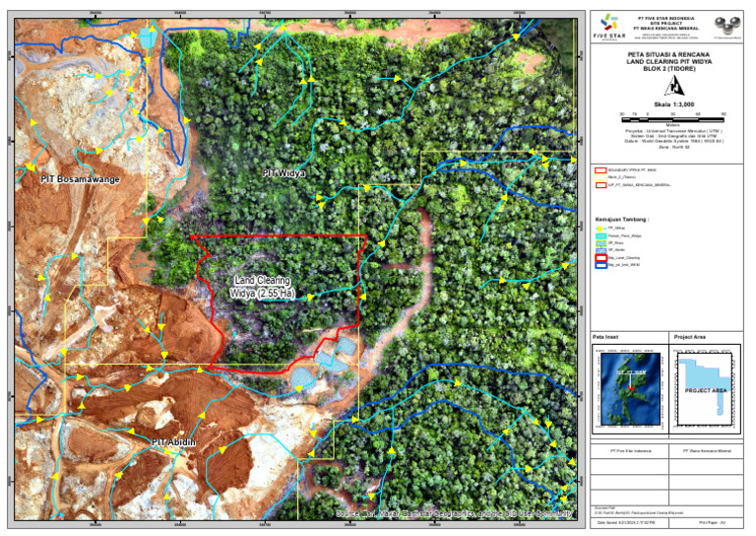The width and height of the screenshot is (756, 536).
Task: Click the Esri imagery source credit text
Action: click(454, 513)
